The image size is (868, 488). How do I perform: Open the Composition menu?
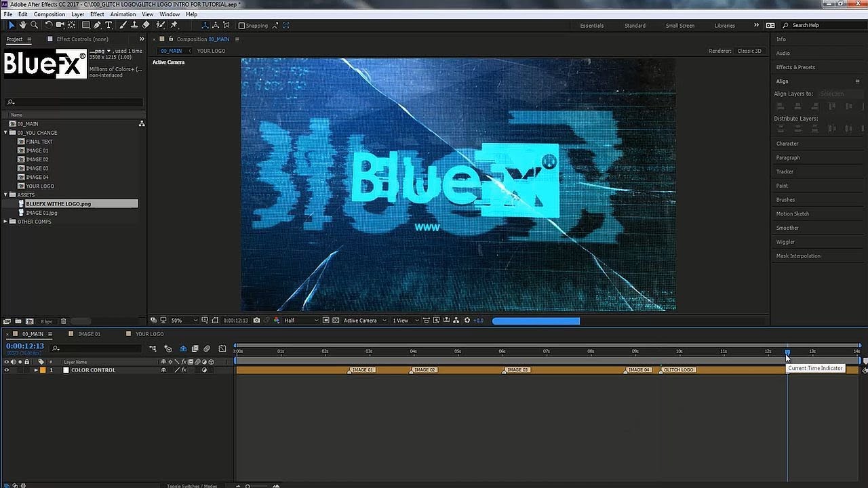[x=50, y=14]
